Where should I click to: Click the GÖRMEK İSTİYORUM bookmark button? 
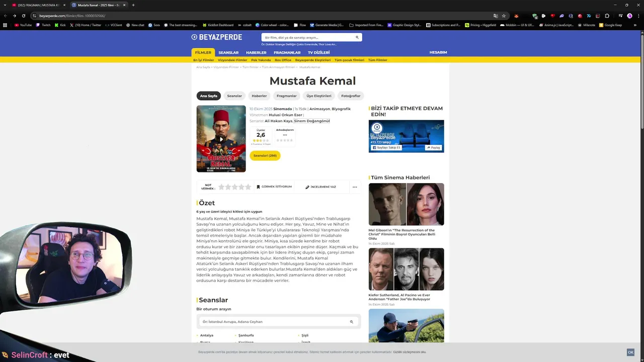tap(274, 187)
